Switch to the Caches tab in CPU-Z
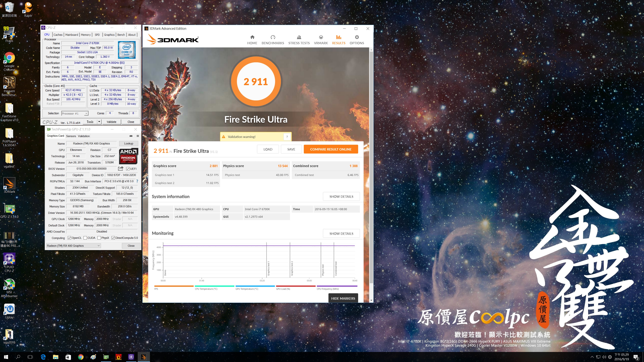This screenshot has width=644, height=362. click(58, 35)
